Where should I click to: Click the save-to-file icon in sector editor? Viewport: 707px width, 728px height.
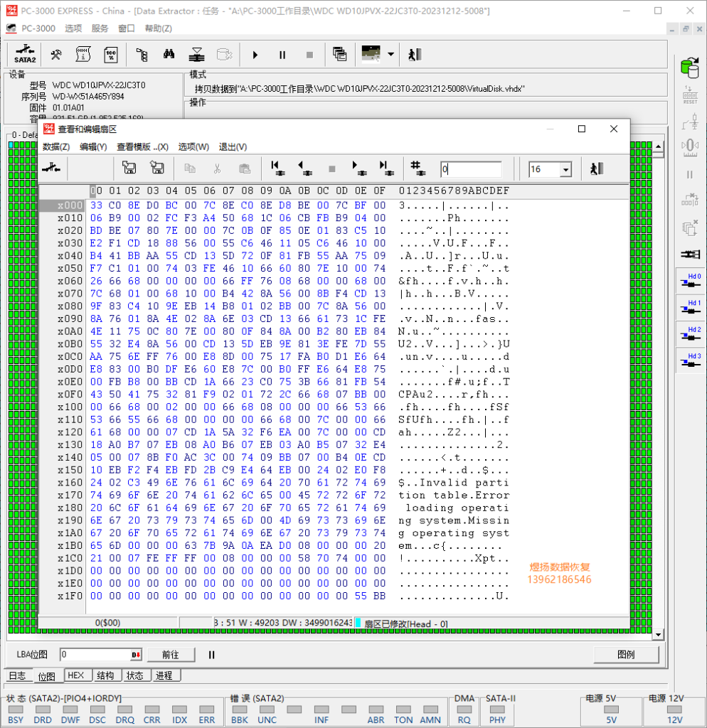click(129, 168)
